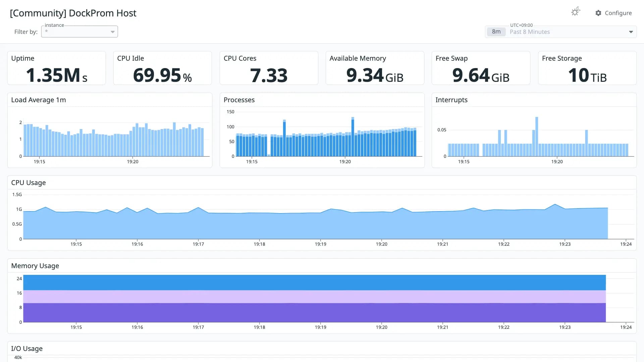Open the Configure button
Image resolution: width=644 pixels, height=362 pixels.
coord(613,13)
